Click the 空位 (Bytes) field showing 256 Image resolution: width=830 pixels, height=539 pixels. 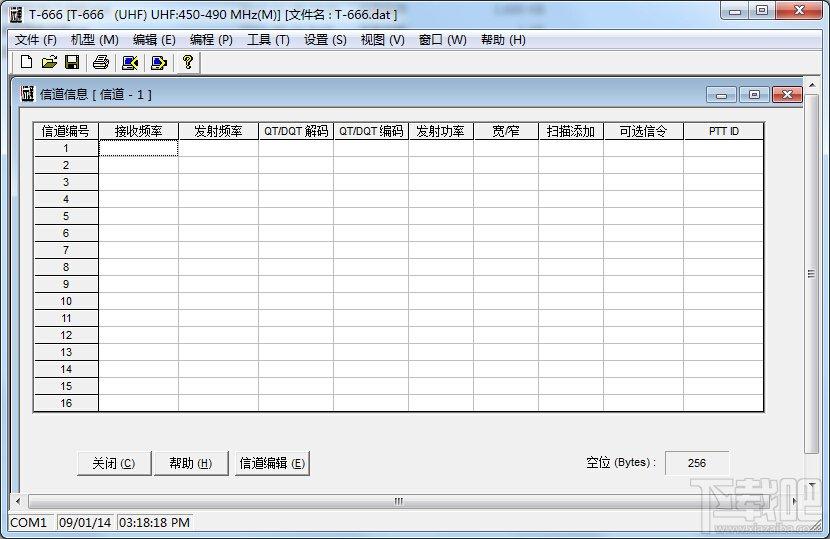[697, 463]
